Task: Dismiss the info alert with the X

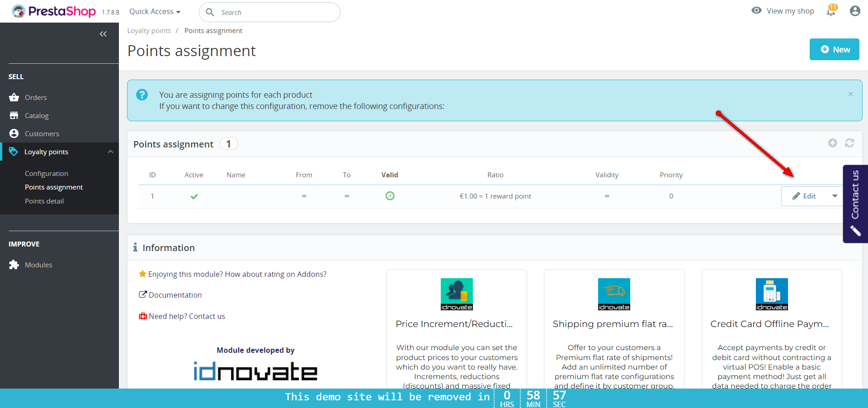Action: (850, 94)
